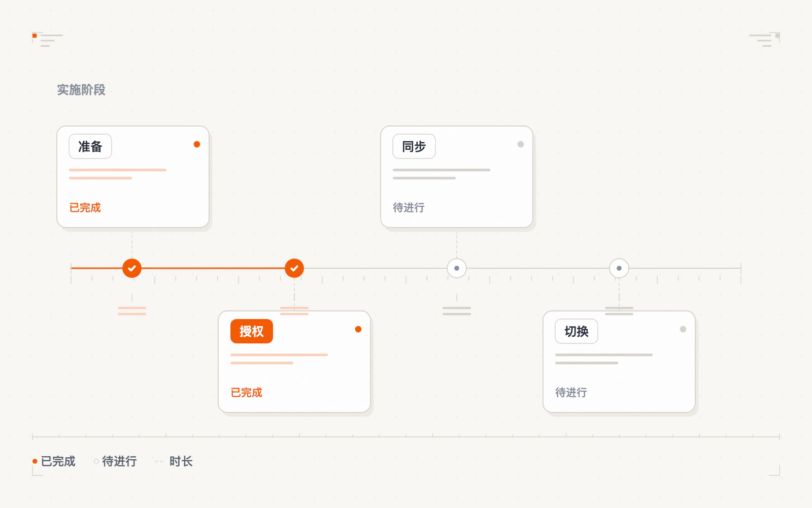This screenshot has width=812, height=508.
Task: Click the gray duration bars below 同步 node
Action: (457, 311)
